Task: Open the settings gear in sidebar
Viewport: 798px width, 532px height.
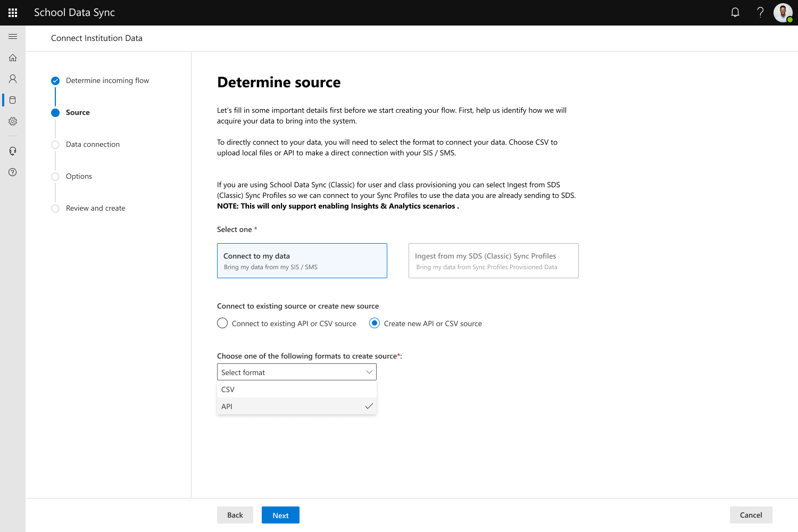Action: [13, 121]
